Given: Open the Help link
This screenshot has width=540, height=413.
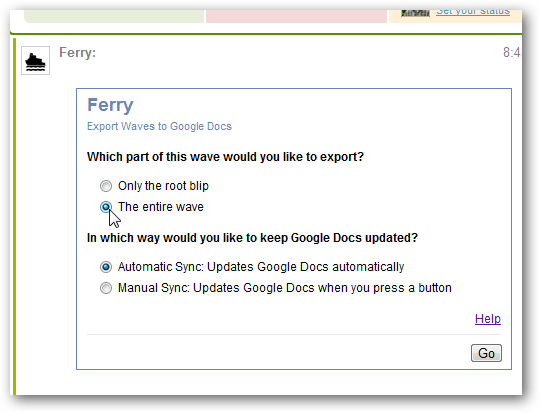Looking at the screenshot, I should [x=488, y=319].
